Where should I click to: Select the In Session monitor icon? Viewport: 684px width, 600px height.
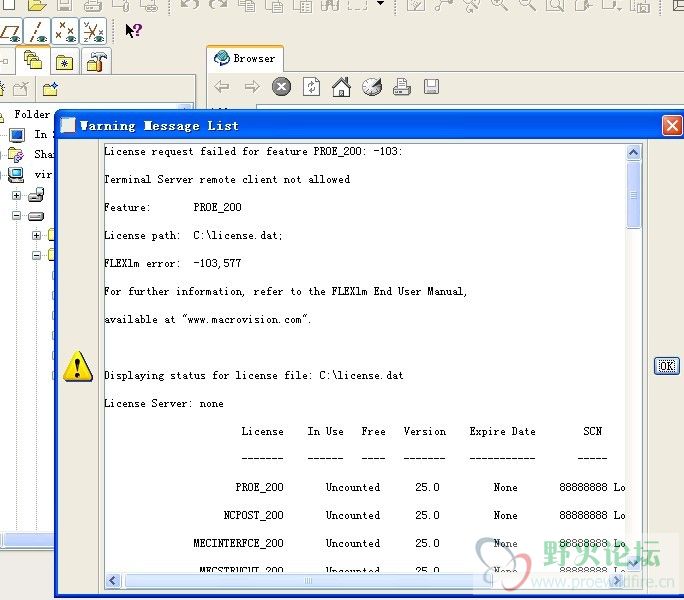pyautogui.click(x=17, y=134)
